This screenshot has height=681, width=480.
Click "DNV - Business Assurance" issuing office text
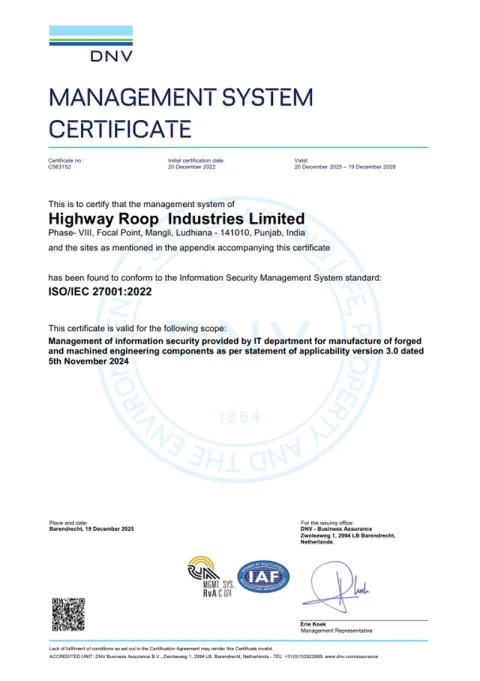[x=336, y=529]
